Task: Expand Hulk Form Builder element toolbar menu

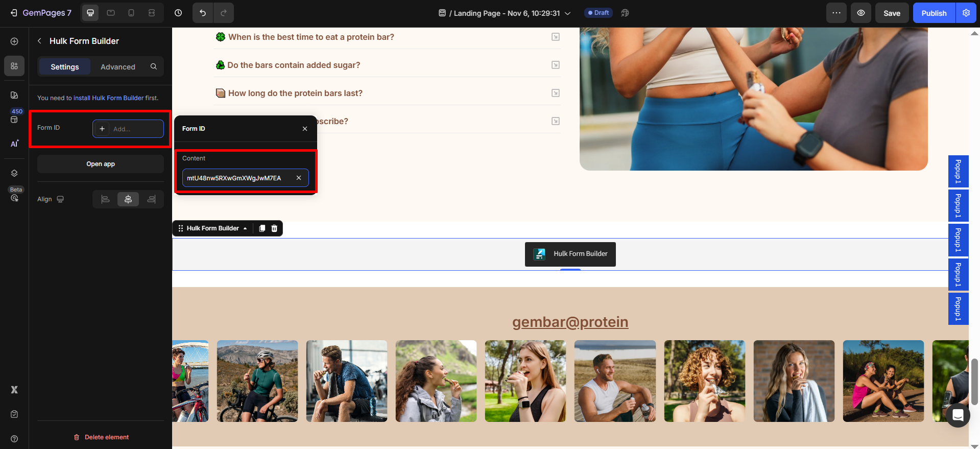Action: tap(245, 228)
